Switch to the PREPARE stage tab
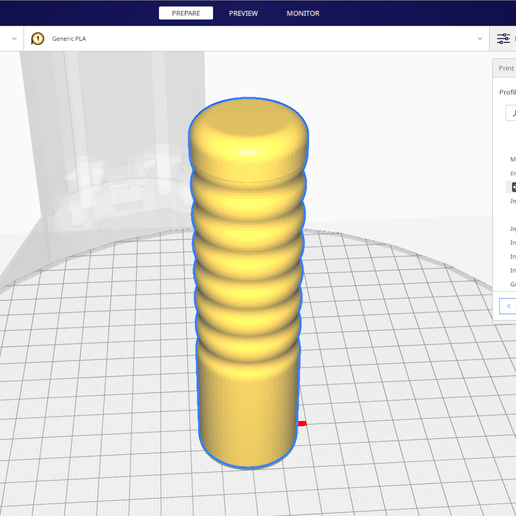The height and width of the screenshot is (516, 516). (x=186, y=13)
